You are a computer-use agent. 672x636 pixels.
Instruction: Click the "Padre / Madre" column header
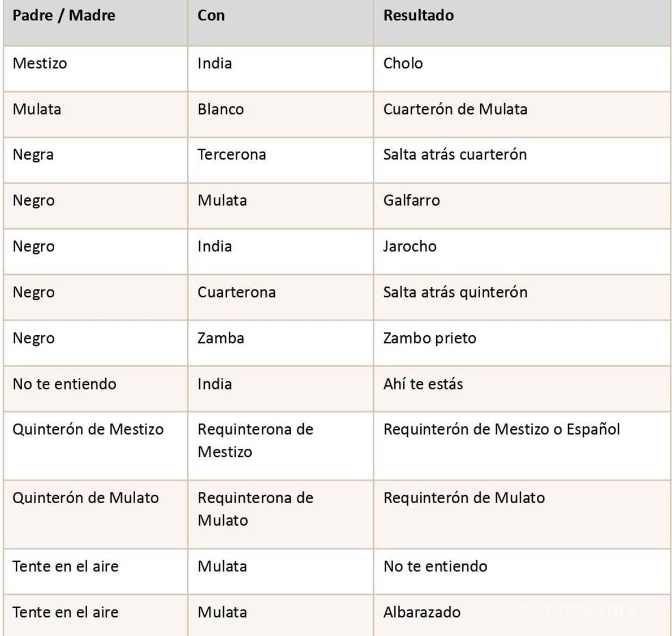pyautogui.click(x=63, y=15)
